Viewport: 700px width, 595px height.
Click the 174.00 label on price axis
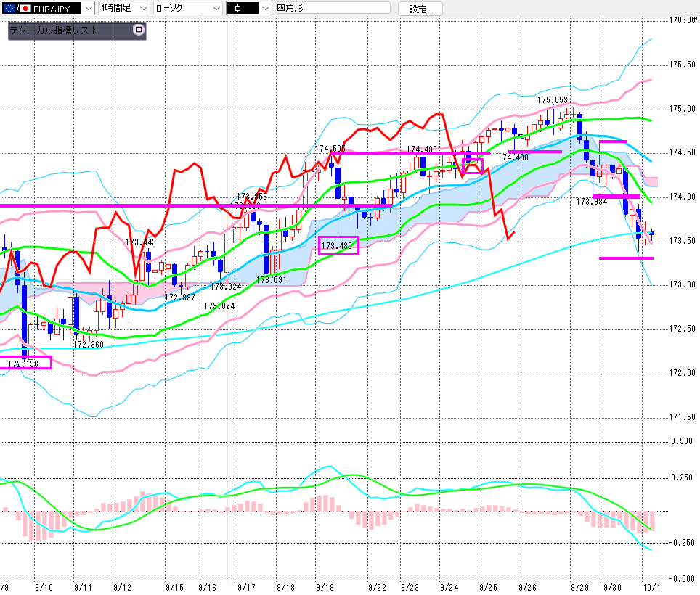click(x=683, y=197)
